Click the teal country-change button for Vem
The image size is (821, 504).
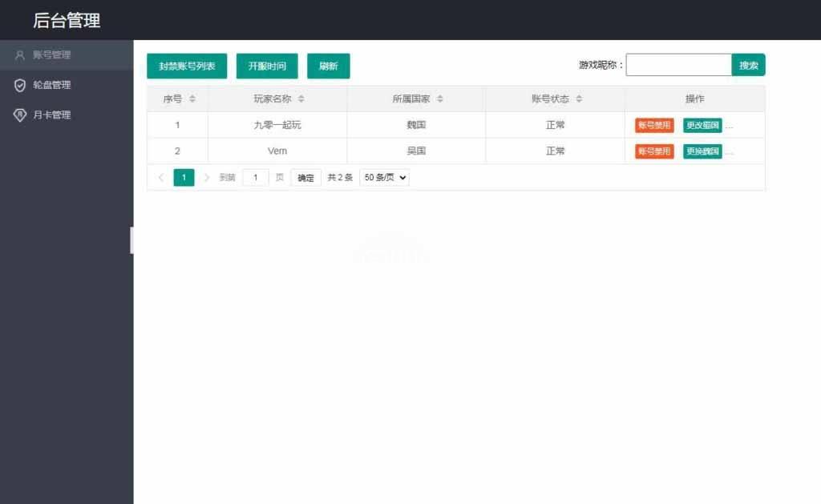point(702,151)
